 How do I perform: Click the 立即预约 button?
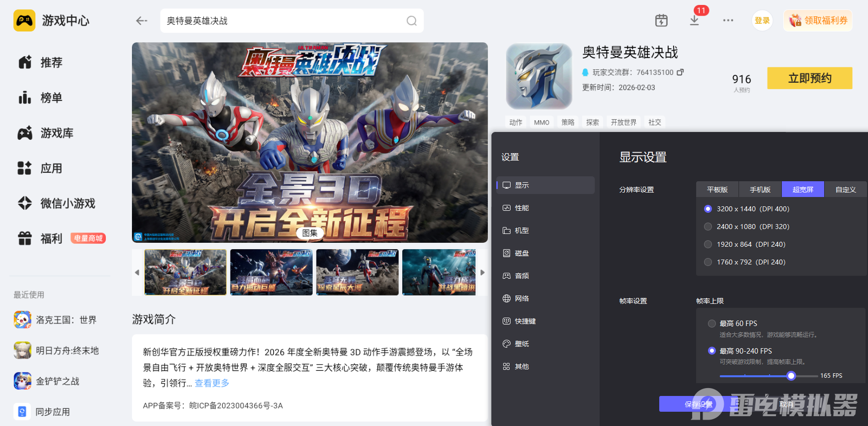(x=809, y=78)
